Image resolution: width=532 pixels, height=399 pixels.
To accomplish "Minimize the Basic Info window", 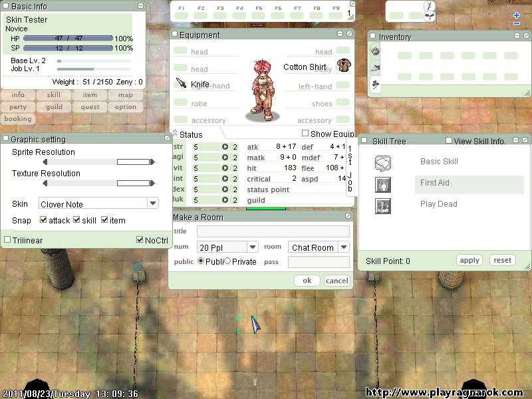I will coord(141,6).
